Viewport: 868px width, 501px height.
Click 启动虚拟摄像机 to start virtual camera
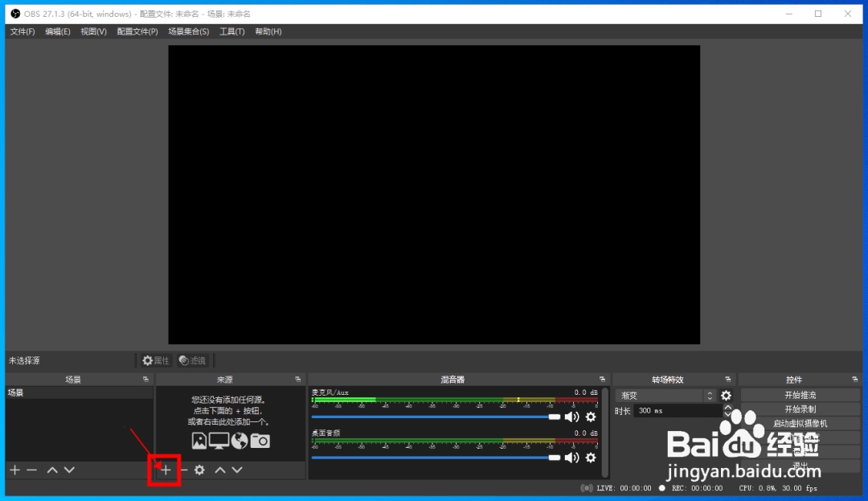point(800,424)
